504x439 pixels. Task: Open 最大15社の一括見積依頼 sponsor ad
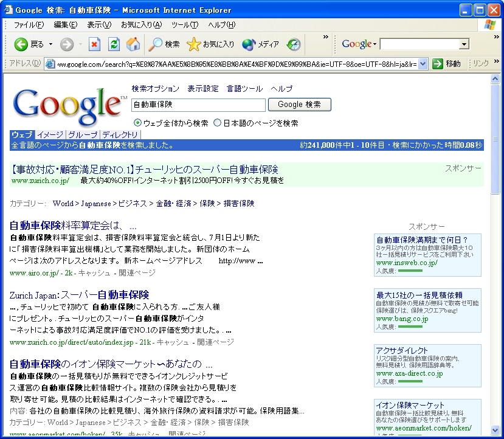point(419,295)
